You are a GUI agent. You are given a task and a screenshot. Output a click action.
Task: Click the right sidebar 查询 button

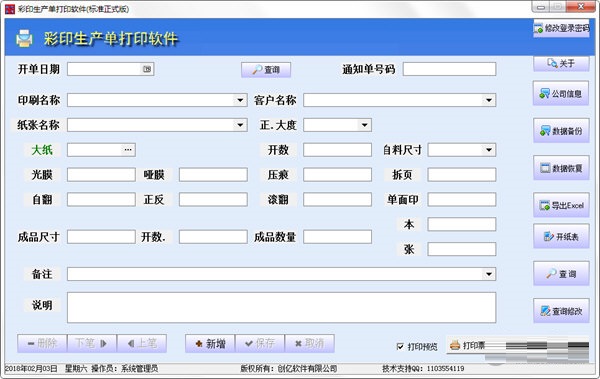click(561, 273)
